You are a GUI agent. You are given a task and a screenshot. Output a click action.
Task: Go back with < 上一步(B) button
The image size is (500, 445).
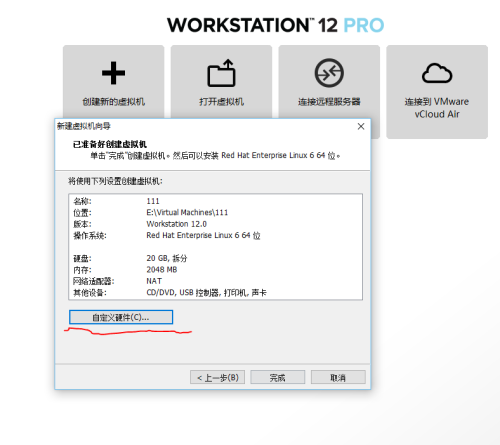[x=217, y=377]
